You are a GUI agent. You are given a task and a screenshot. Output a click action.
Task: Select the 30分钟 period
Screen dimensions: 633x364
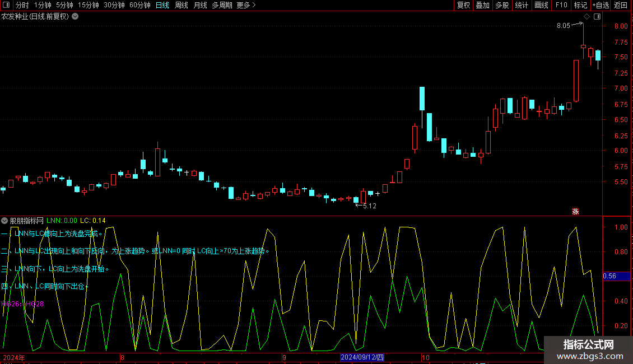point(114,5)
